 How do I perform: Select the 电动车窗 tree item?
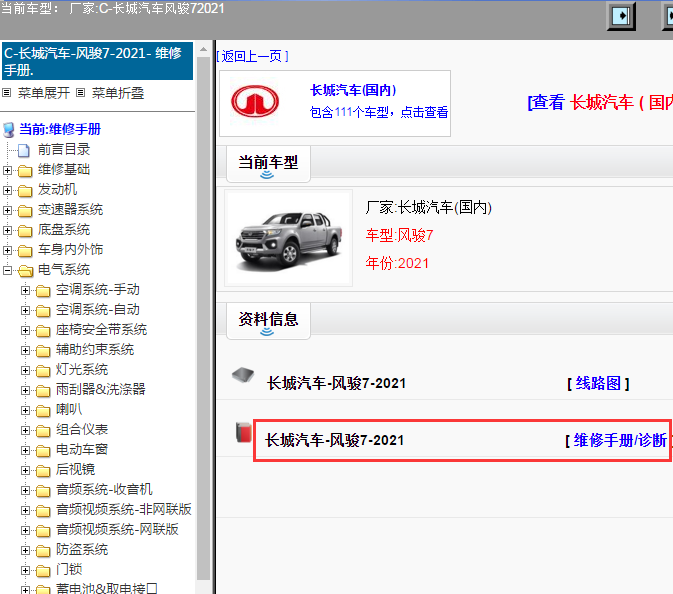pos(82,449)
